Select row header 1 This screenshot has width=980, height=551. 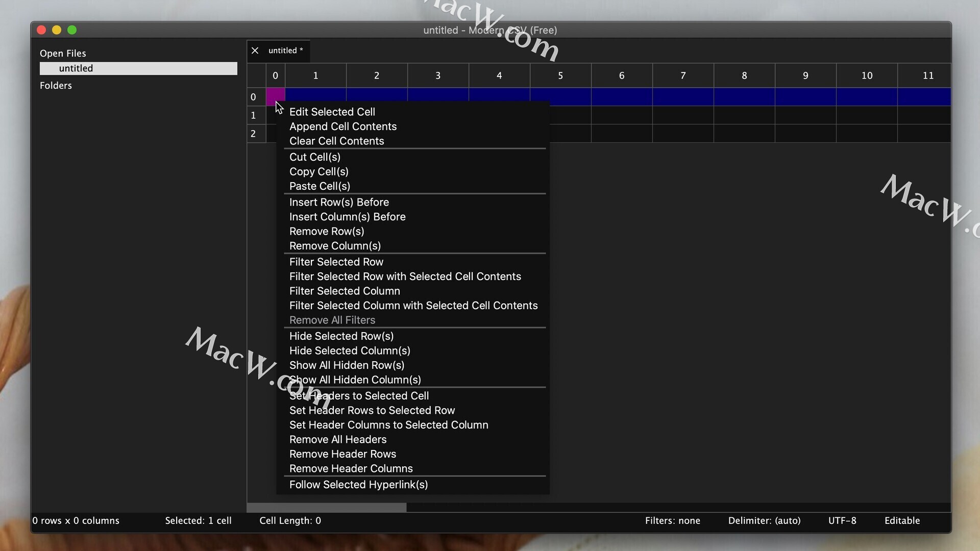click(256, 115)
